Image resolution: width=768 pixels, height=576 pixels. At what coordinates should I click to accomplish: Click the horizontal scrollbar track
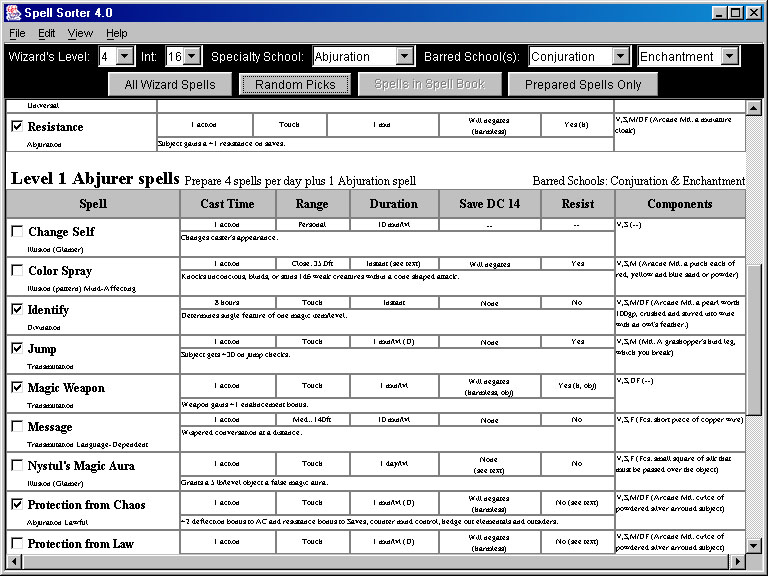coord(375,561)
